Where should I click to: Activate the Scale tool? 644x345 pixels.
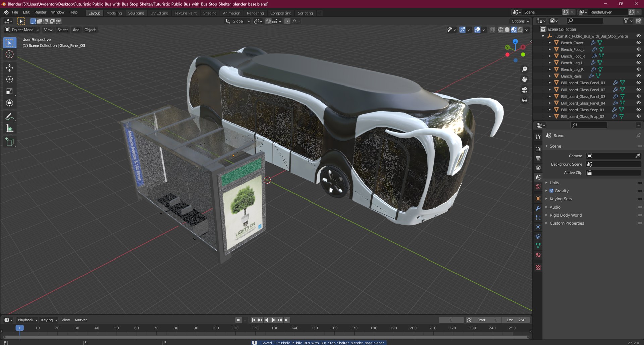click(9, 91)
